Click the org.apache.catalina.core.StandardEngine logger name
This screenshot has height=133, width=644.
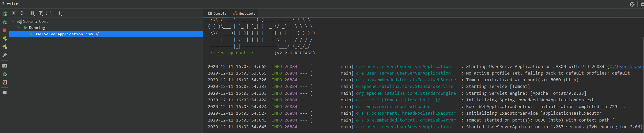406,93
